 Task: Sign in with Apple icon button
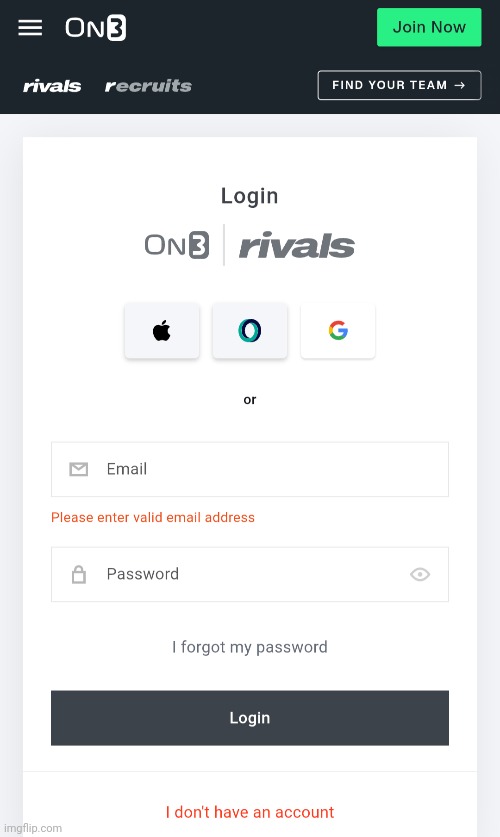(162, 330)
